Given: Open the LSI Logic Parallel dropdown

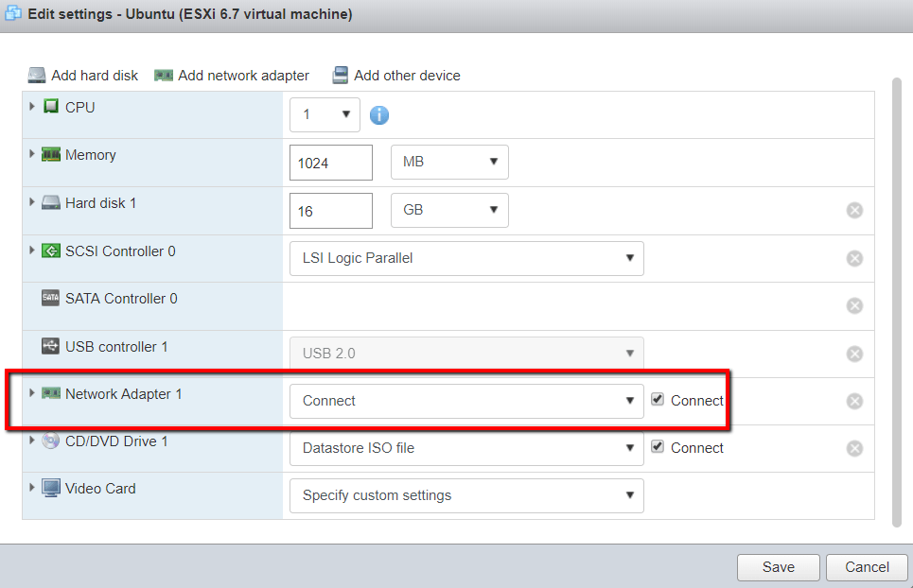Looking at the screenshot, I should click(466, 258).
